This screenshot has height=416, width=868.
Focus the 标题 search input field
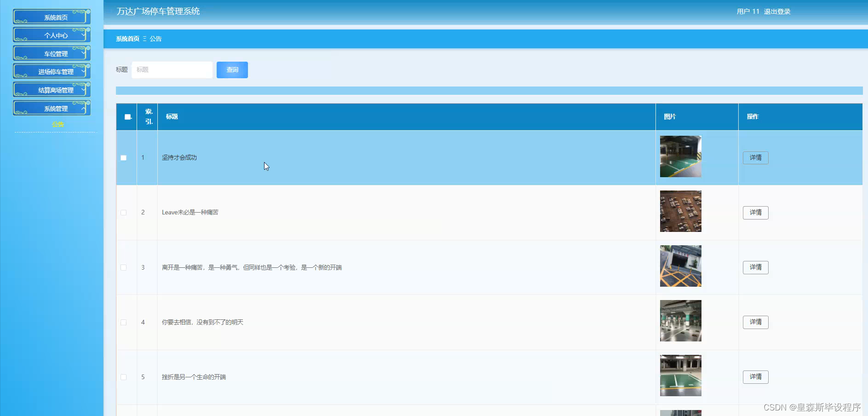point(172,69)
